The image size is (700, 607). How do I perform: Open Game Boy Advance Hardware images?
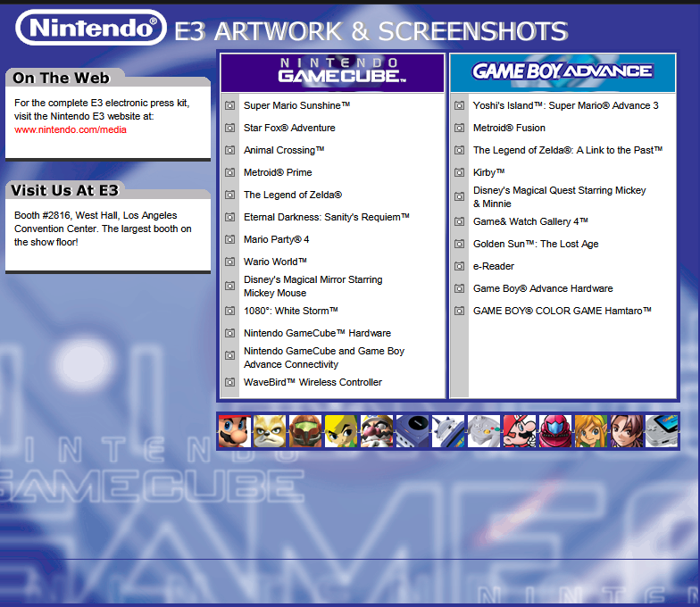tap(543, 289)
